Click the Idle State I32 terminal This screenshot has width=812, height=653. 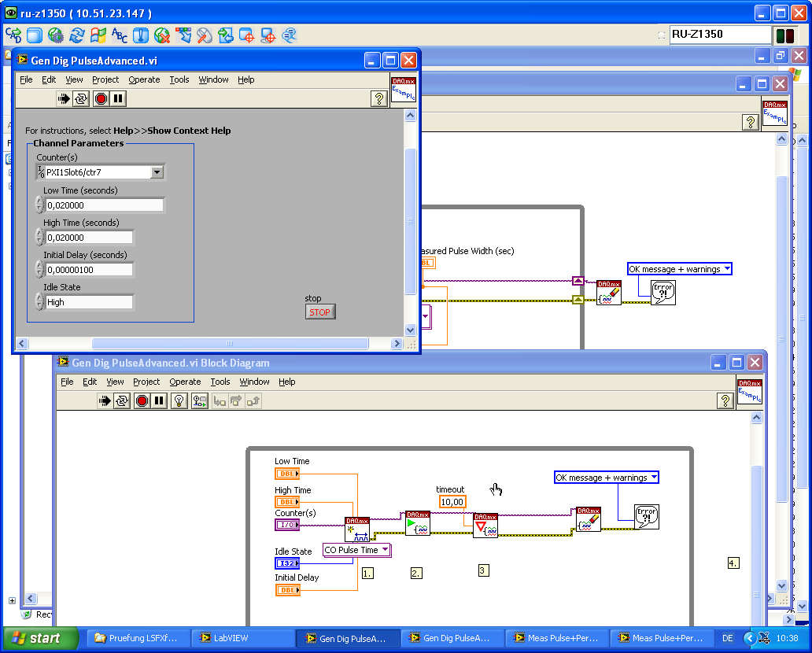[287, 563]
